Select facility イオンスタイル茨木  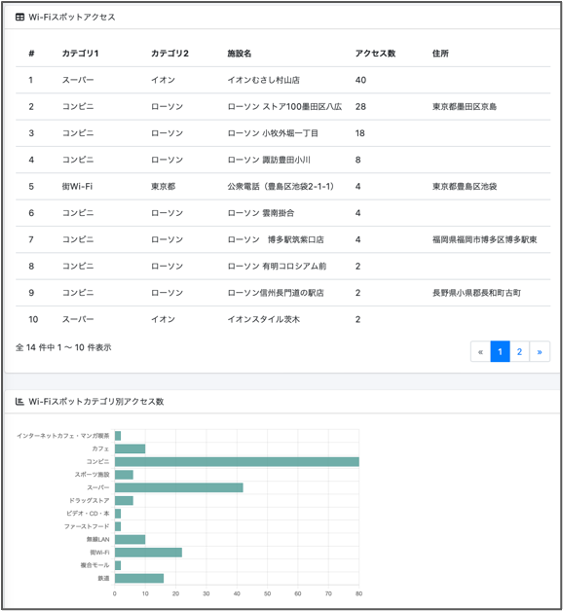point(266,322)
